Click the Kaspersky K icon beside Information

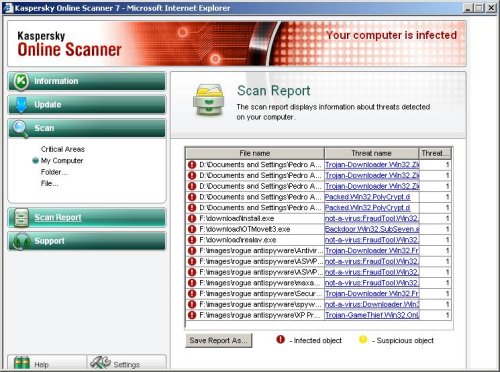(x=21, y=81)
